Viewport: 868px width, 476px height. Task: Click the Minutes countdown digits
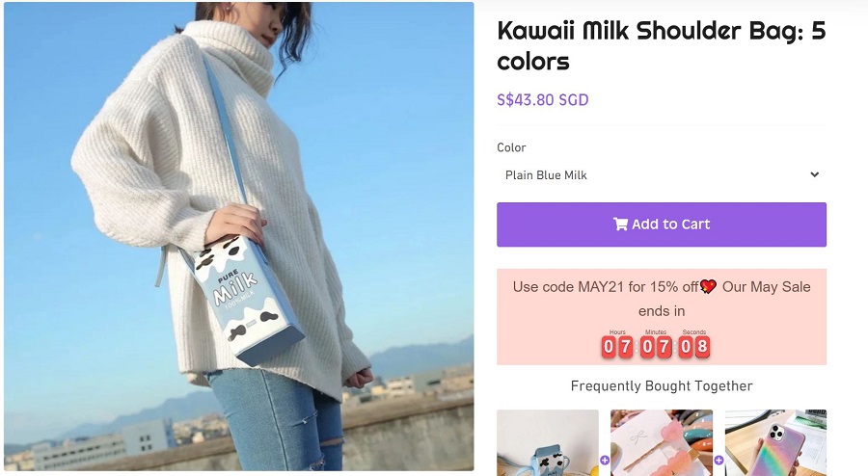click(x=656, y=347)
